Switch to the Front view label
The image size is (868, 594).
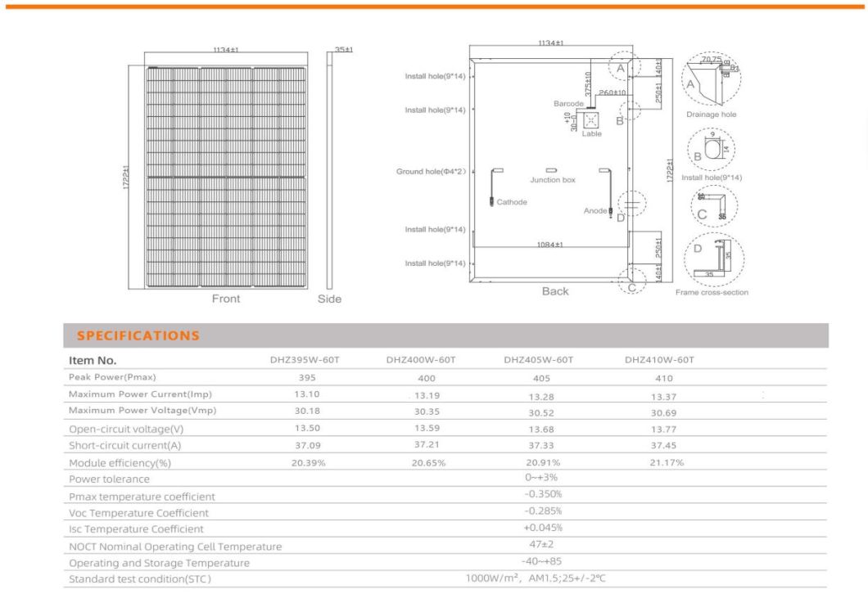(225, 299)
